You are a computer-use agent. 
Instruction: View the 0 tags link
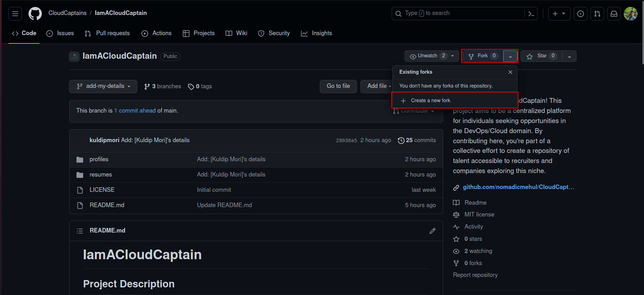point(200,86)
